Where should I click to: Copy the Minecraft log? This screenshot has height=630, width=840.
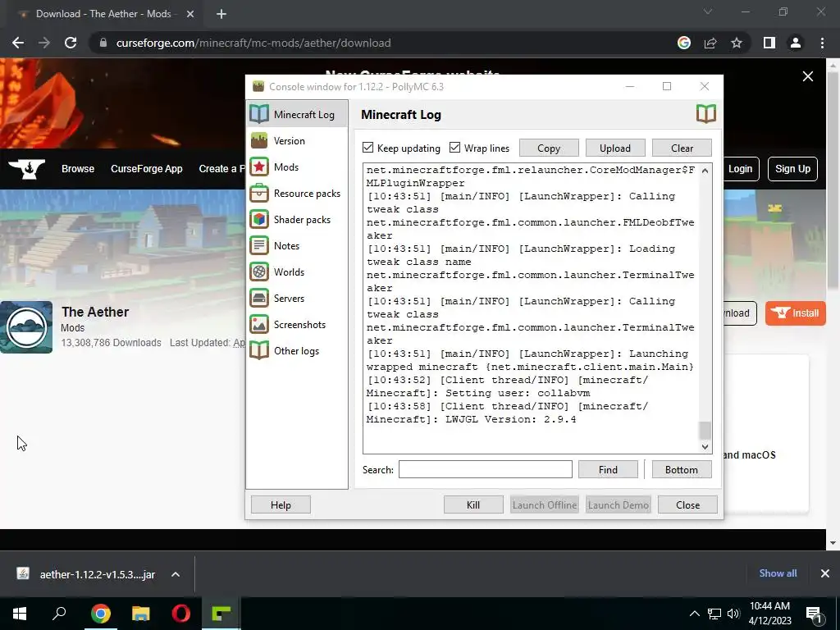click(x=549, y=148)
